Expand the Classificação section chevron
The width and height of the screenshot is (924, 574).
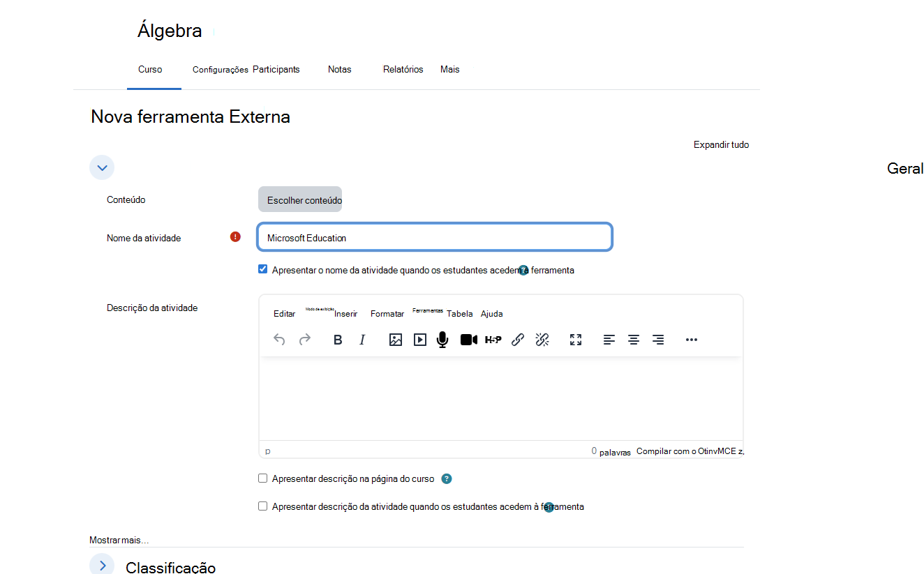pyautogui.click(x=102, y=565)
